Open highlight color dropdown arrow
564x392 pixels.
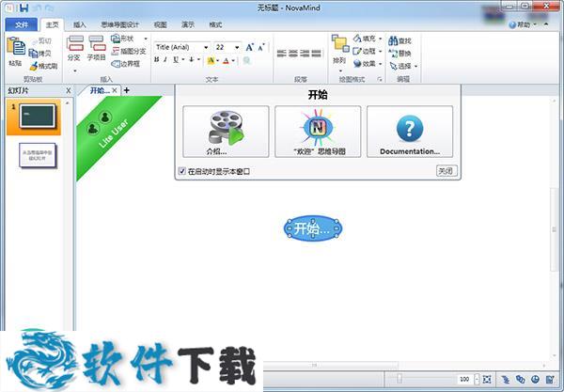click(x=218, y=60)
